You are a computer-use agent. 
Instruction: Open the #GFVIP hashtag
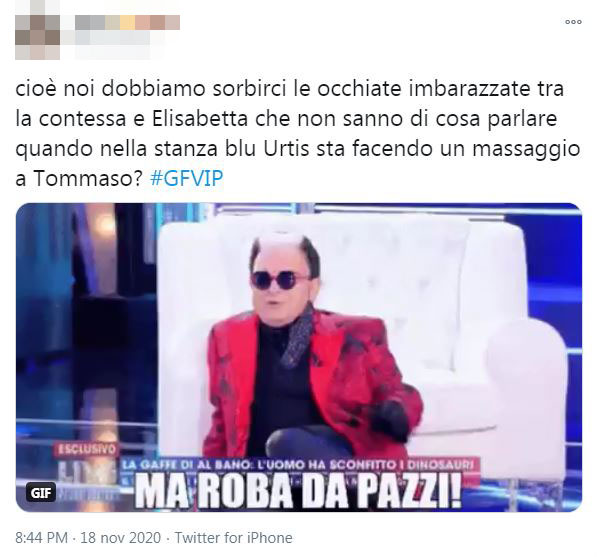tap(187, 178)
